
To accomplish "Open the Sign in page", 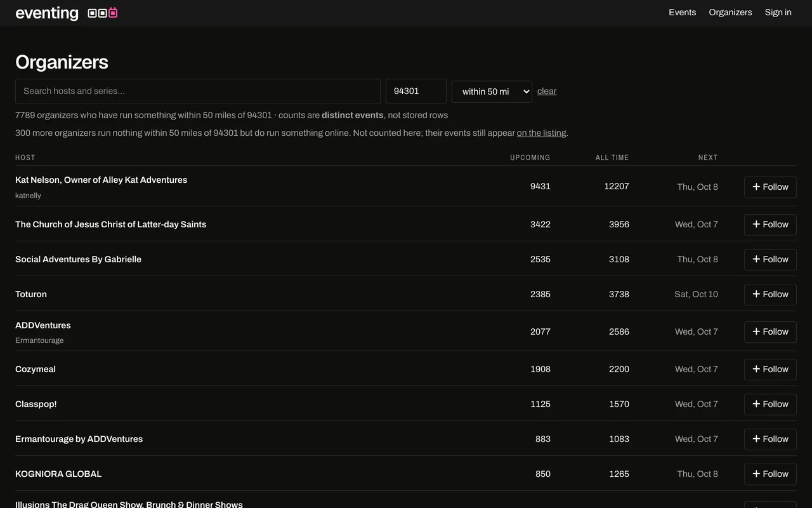I will coord(778,12).
